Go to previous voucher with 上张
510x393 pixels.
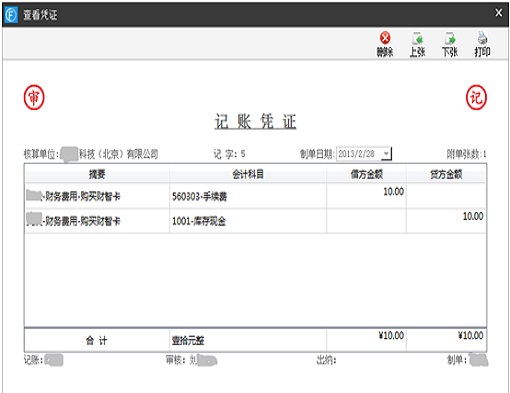[x=417, y=44]
